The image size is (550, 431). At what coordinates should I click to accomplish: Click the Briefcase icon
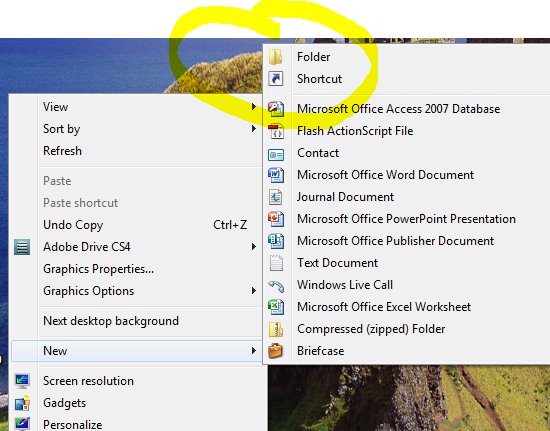coord(276,351)
